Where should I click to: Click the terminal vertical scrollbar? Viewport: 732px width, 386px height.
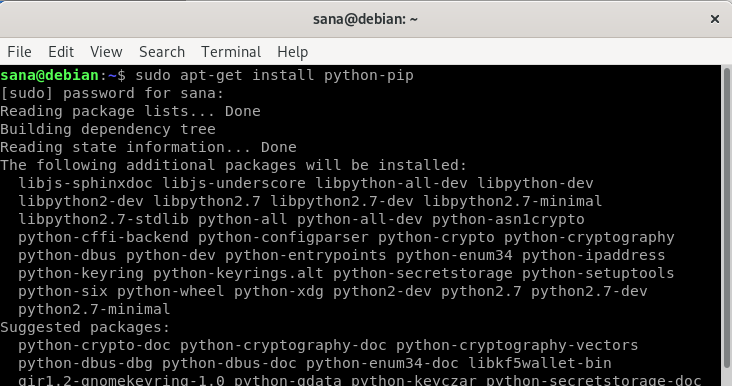tap(726, 219)
